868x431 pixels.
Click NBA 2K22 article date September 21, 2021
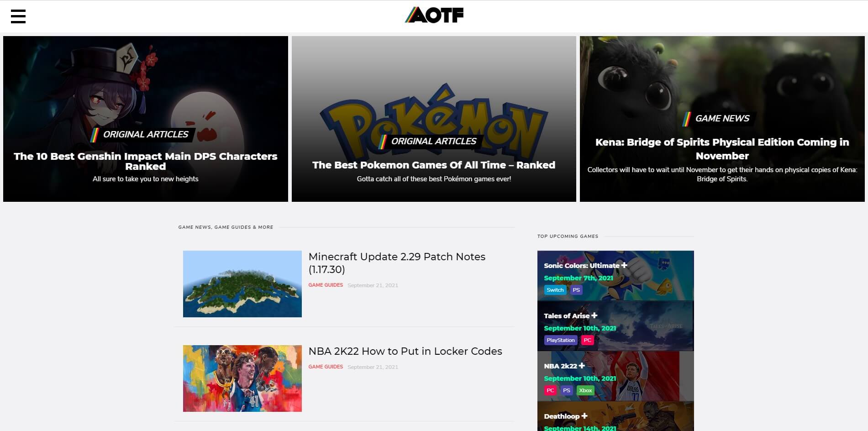coord(373,367)
